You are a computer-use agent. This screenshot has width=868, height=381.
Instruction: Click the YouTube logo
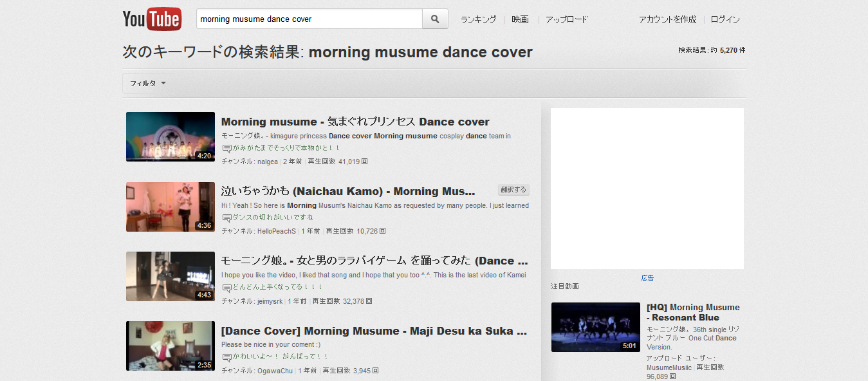point(152,19)
